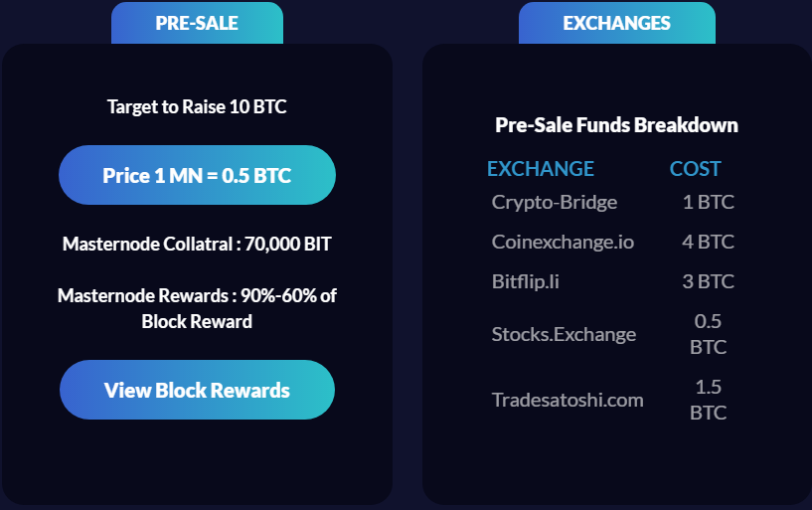Screen dimensions: 812x510
Task: Select the 1 BTC cost for Crypto-Bridge
Action: coord(708,202)
